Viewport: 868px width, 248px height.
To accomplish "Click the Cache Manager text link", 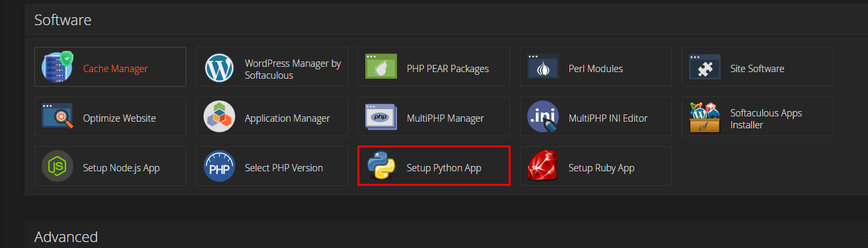I will [116, 68].
